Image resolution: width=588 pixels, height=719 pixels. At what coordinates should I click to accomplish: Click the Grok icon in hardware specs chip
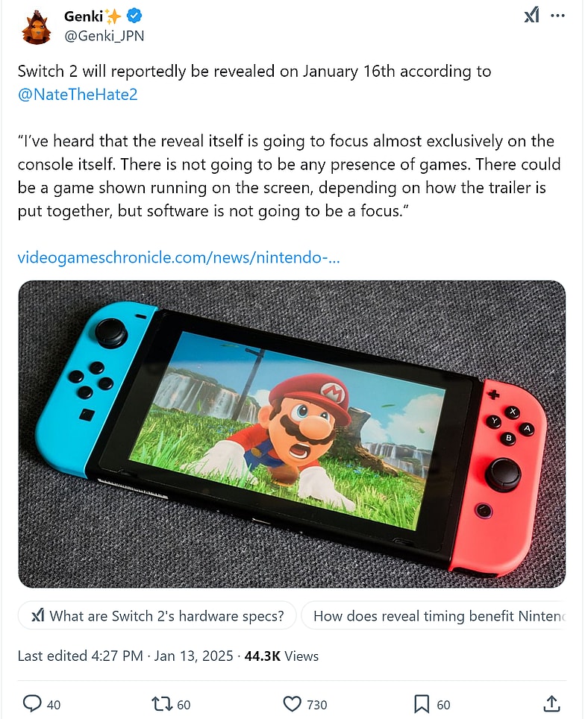[37, 616]
